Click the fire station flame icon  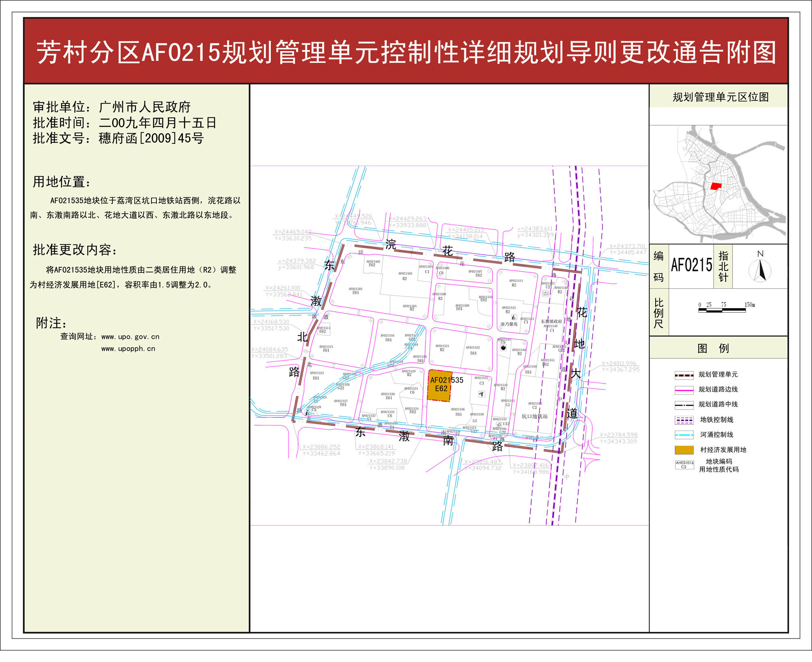coord(503,348)
